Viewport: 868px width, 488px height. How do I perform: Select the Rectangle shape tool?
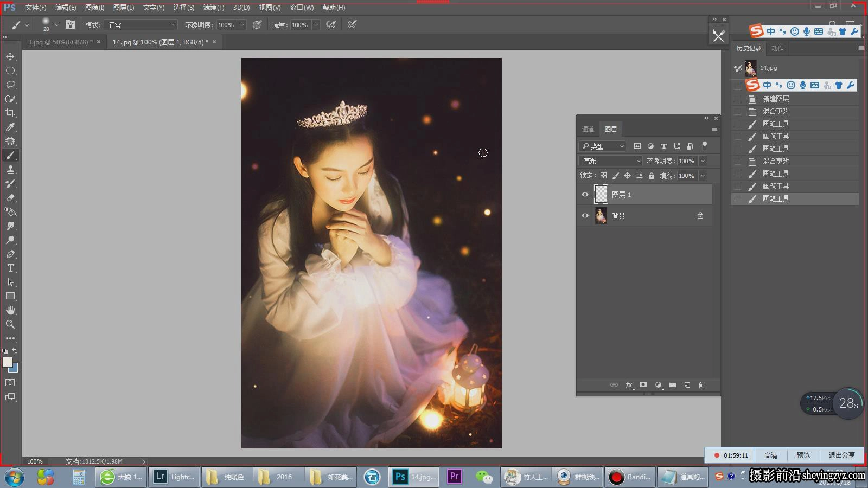click(10, 296)
